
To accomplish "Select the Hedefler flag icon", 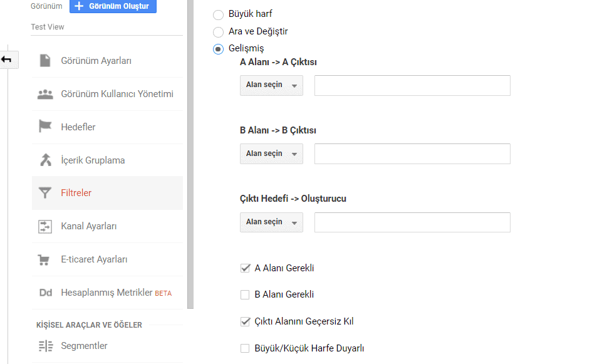I will click(x=45, y=126).
